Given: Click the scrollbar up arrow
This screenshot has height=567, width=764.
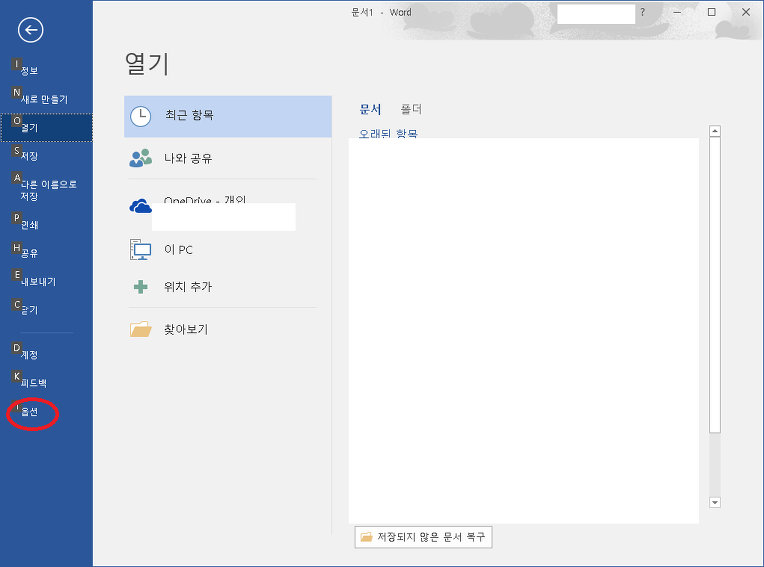Looking at the screenshot, I should [715, 131].
